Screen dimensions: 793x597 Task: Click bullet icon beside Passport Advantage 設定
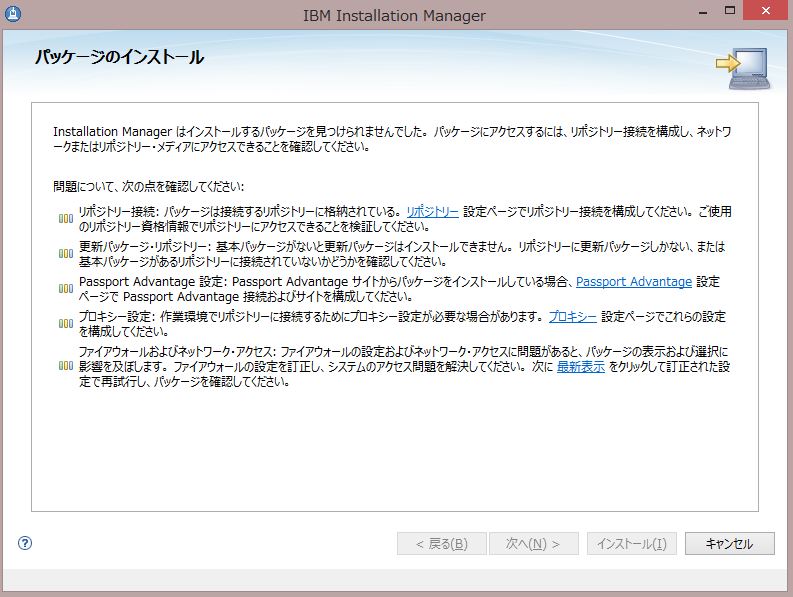[x=66, y=288]
